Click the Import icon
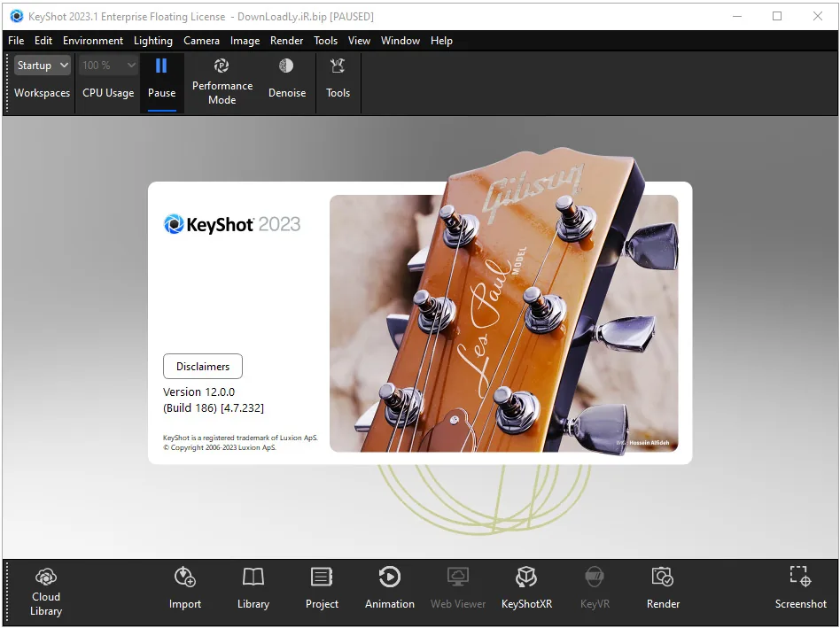Screen dimensions: 840x628 pos(185,577)
